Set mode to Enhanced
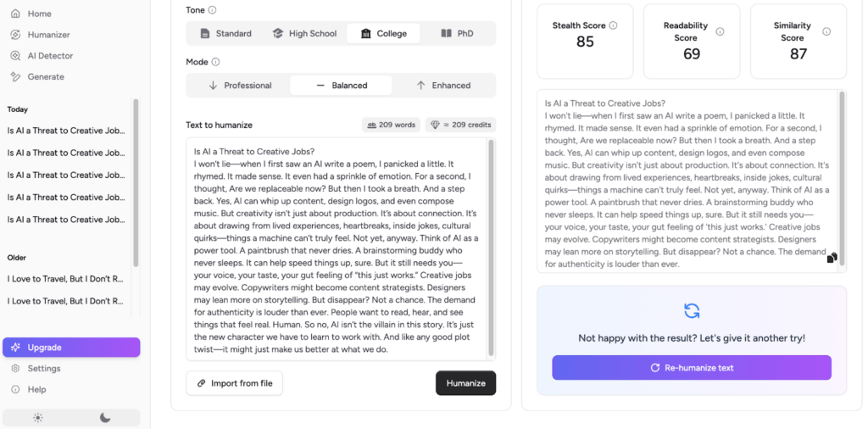The height and width of the screenshot is (429, 868). tap(443, 86)
